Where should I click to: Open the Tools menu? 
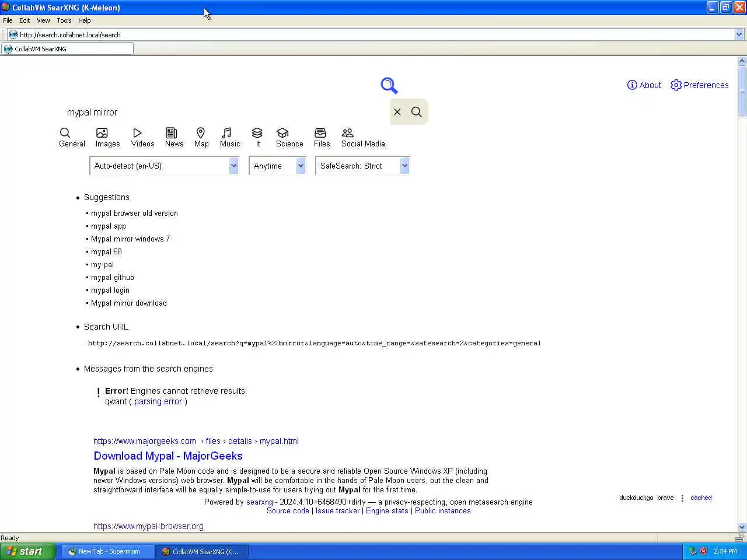(64, 20)
